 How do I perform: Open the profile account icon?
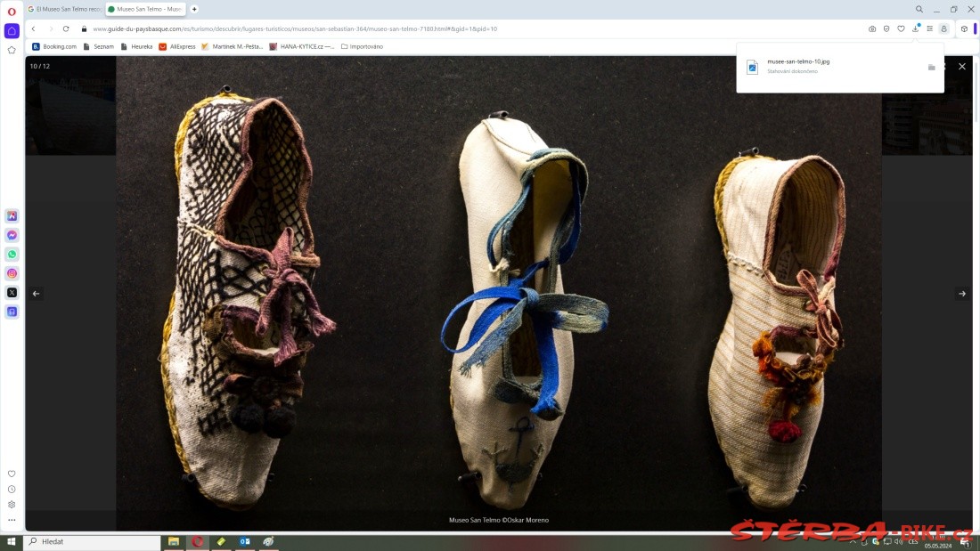click(x=944, y=28)
